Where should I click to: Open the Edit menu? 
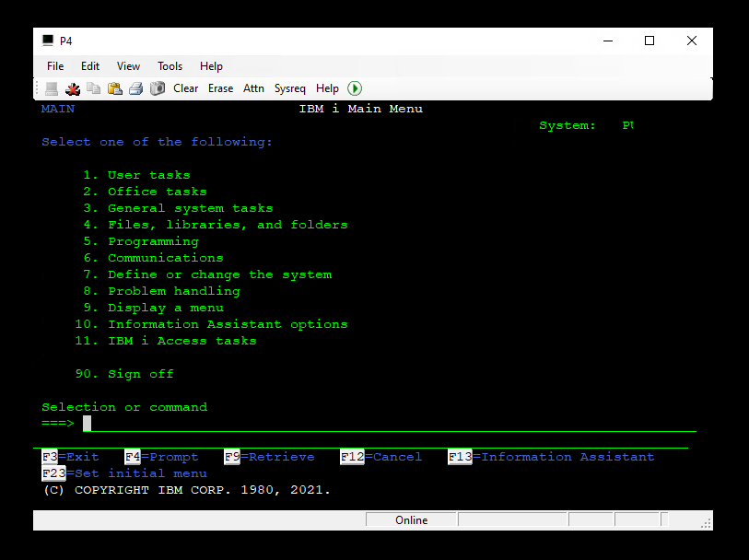tap(90, 66)
